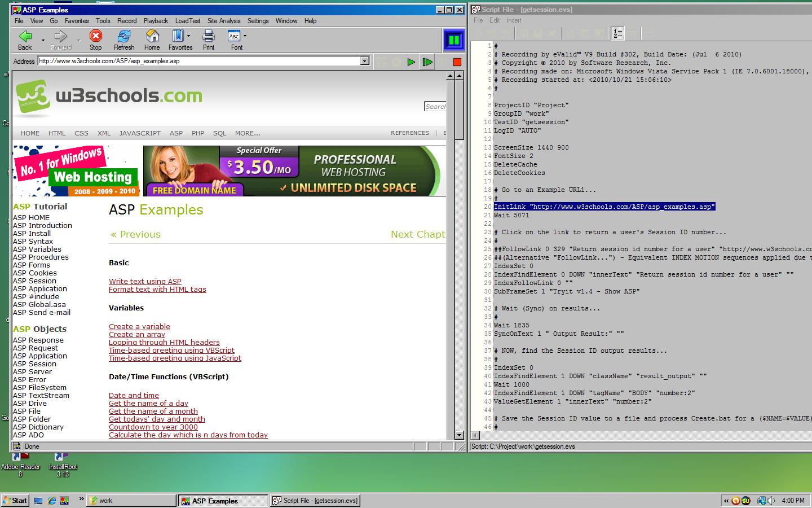Open 'Looping through HTML headers' link
812x508 pixels.
pyautogui.click(x=164, y=343)
